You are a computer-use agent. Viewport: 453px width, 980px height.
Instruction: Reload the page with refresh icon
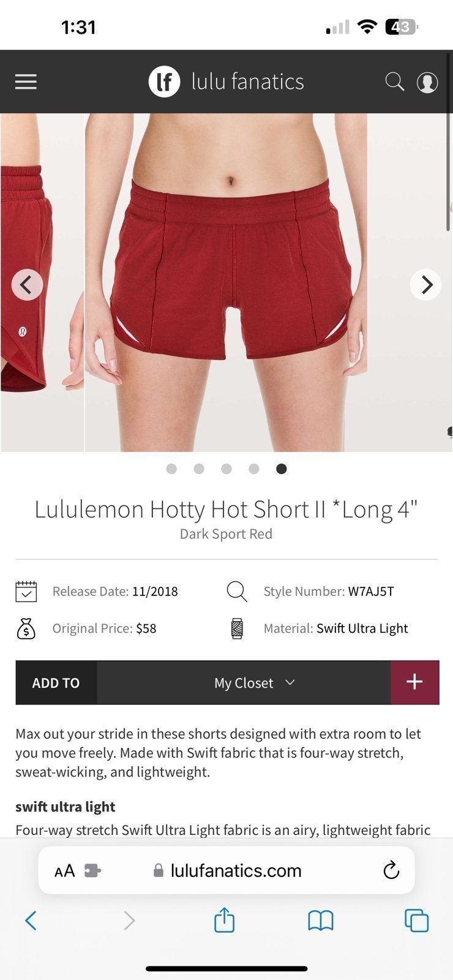pos(391,870)
